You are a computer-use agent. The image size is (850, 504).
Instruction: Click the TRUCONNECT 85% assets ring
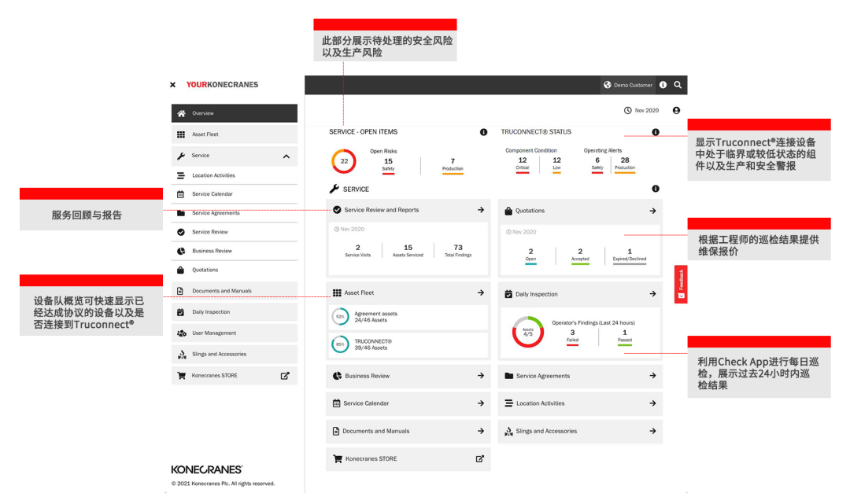click(340, 344)
